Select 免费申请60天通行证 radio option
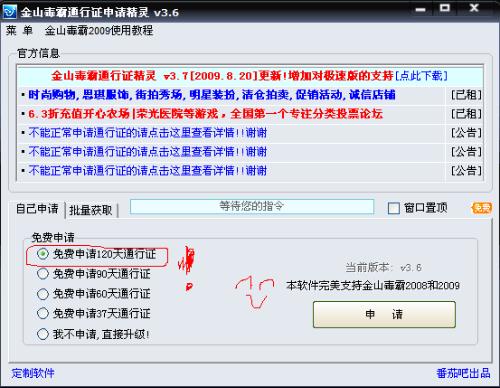 pyautogui.click(x=43, y=294)
